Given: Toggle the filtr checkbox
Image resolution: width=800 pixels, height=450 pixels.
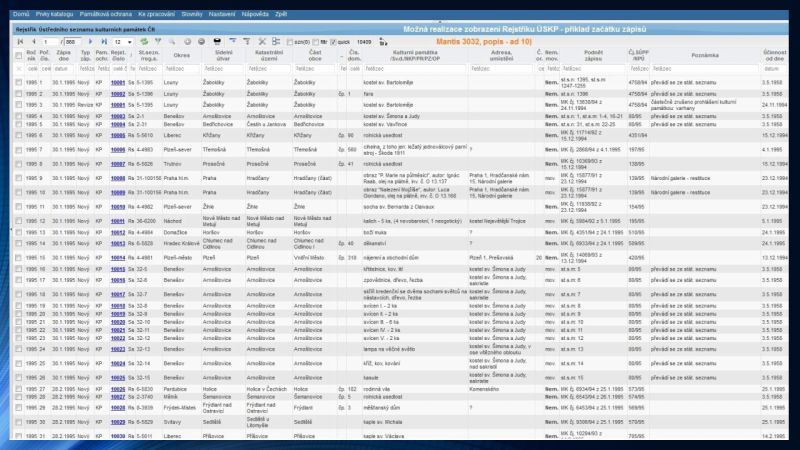Looking at the screenshot, I should tap(315, 42).
